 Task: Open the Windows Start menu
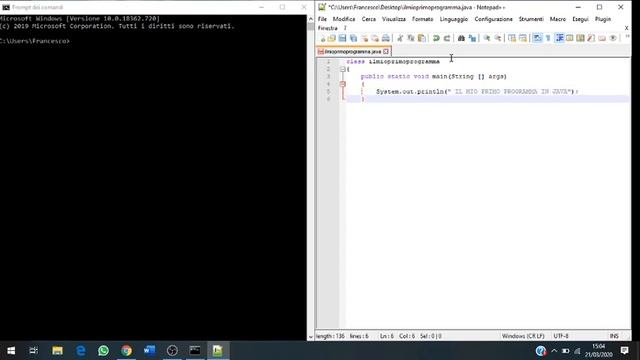11,351
